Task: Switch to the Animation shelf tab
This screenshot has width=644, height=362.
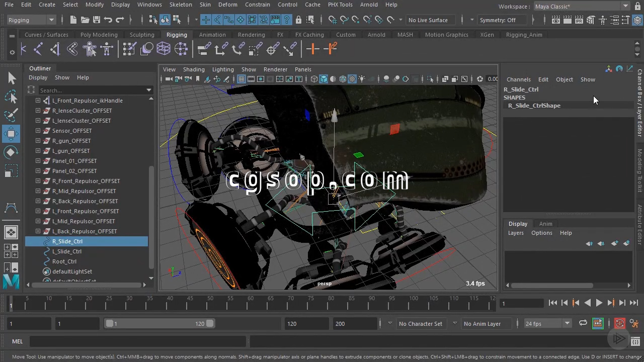Action: point(212,35)
